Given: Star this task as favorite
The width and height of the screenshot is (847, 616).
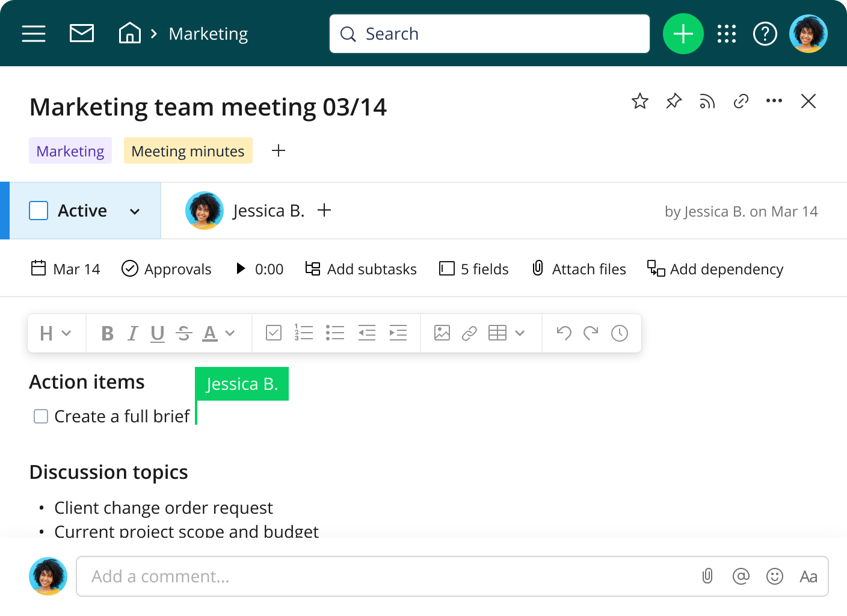Looking at the screenshot, I should (639, 101).
